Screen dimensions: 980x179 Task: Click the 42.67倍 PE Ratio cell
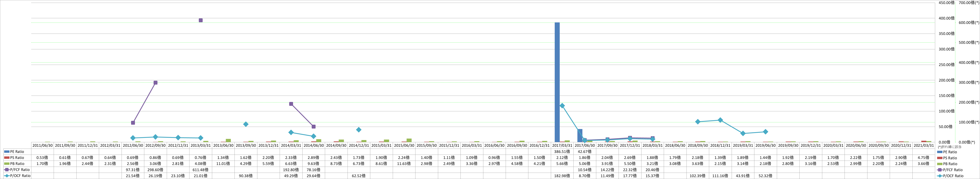coord(585,152)
